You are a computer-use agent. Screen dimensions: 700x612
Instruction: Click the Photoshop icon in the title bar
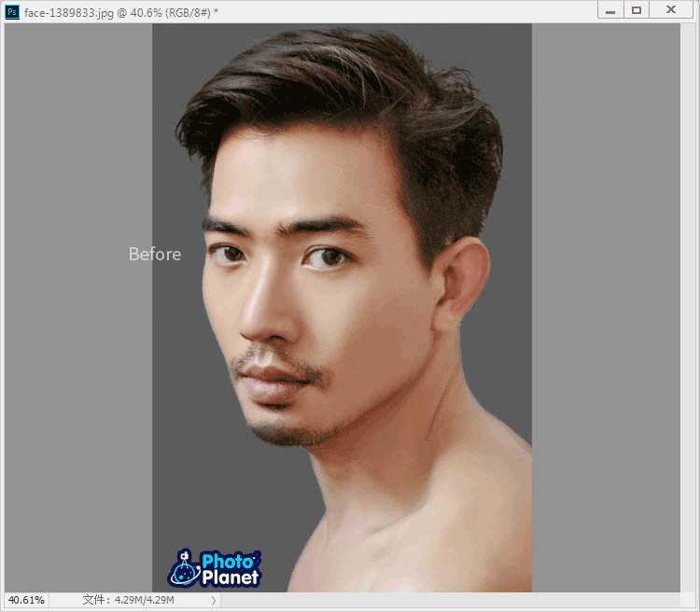[12, 12]
